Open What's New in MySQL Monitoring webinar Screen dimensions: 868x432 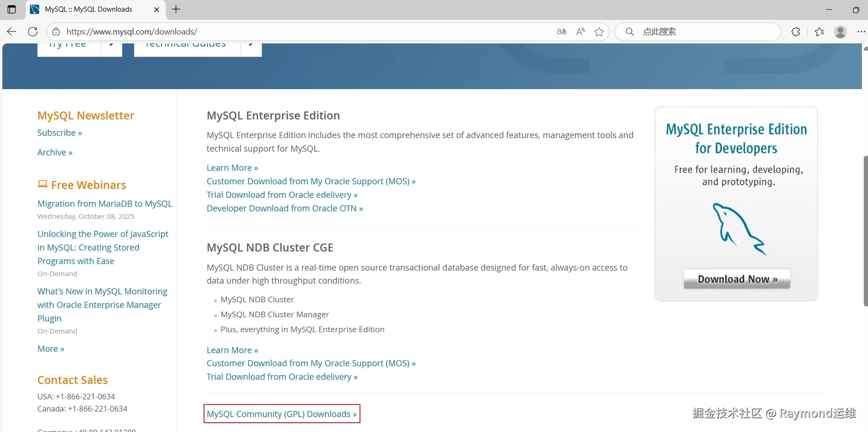(x=102, y=305)
